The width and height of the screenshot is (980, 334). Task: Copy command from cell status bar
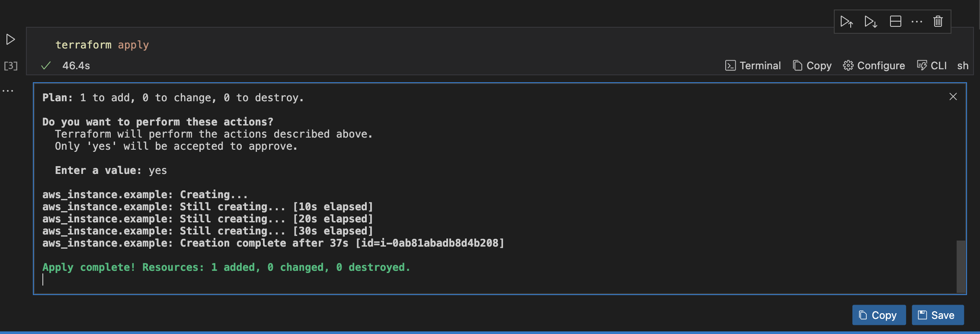[812, 65]
